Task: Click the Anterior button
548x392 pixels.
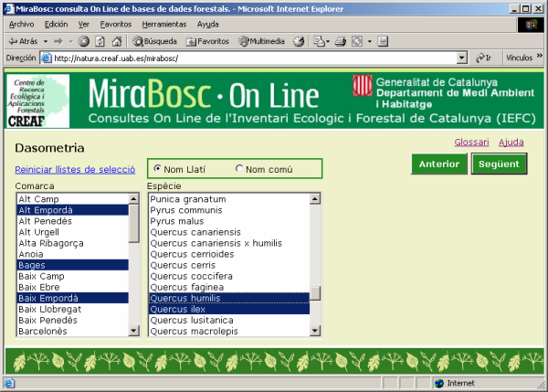Action: click(439, 164)
